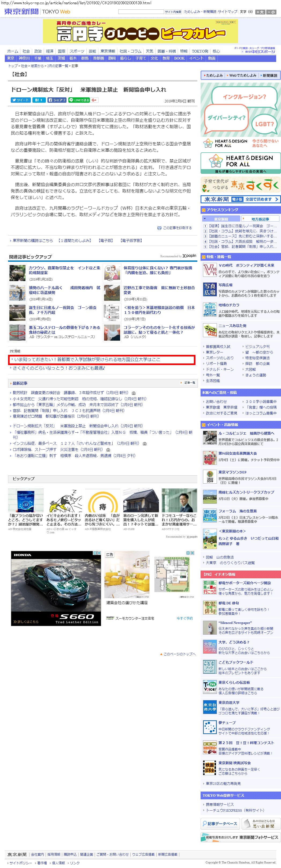Collapse the アクセスランキング header arrow
Viewport: 281px width, 868px height.
point(204,210)
